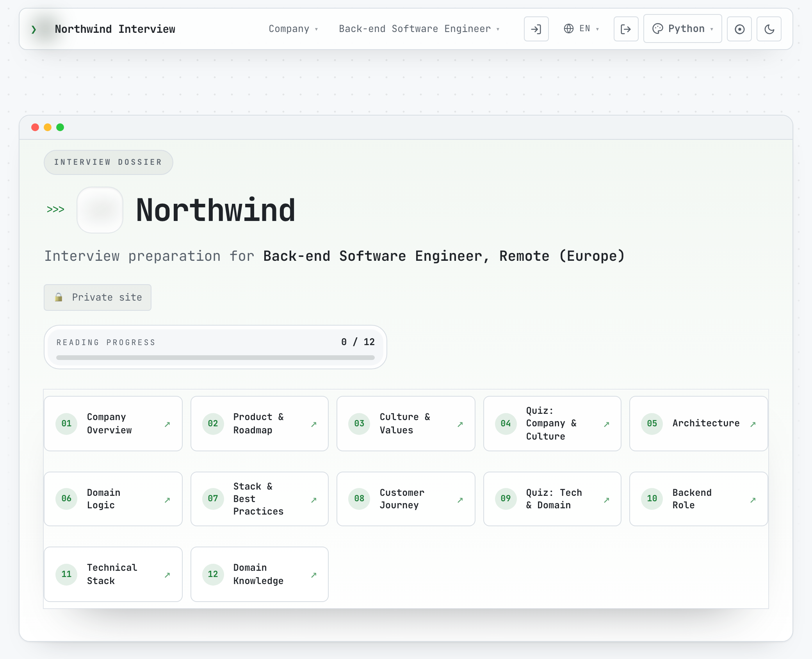
Task: Open the Back-end Software Engineer dropdown
Action: pyautogui.click(x=419, y=29)
